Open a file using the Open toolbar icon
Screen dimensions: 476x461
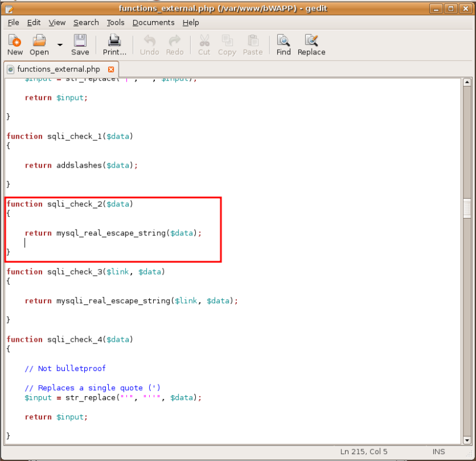[38, 44]
